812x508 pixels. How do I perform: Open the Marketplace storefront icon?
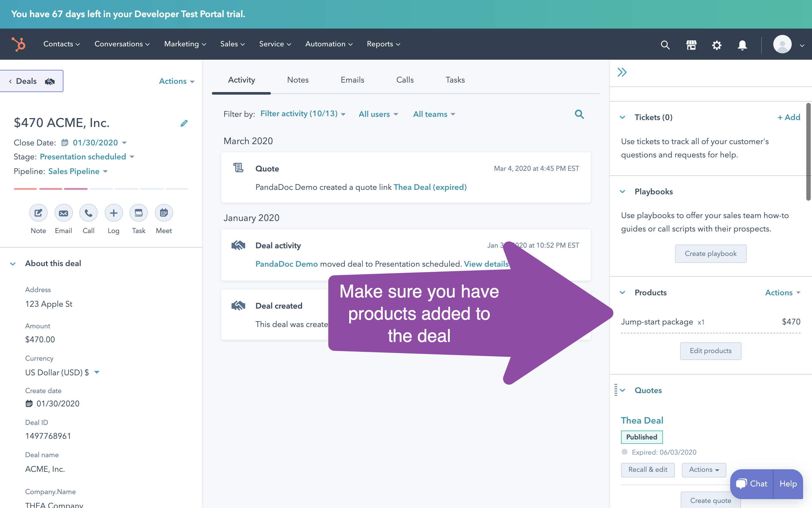691,45
